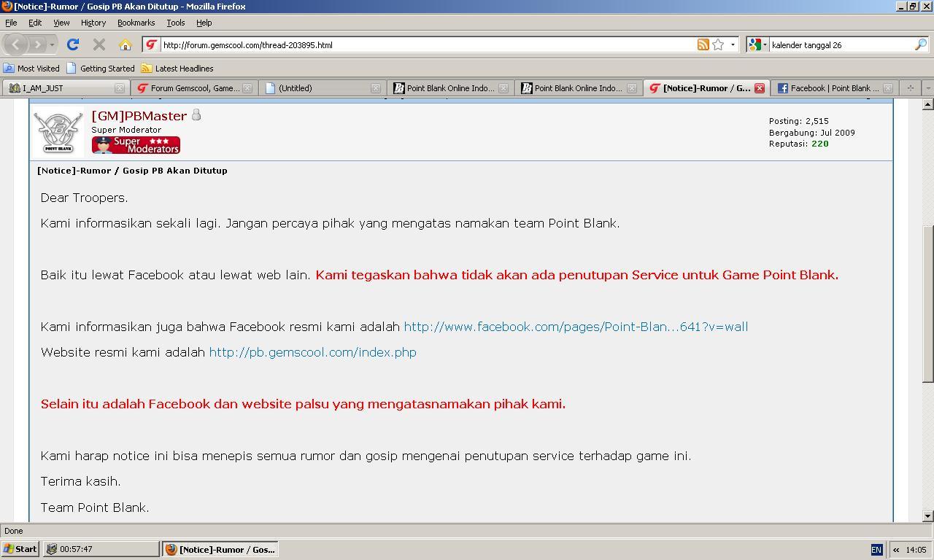
Task: Close the I_AM_JUST tab
Action: click(120, 88)
